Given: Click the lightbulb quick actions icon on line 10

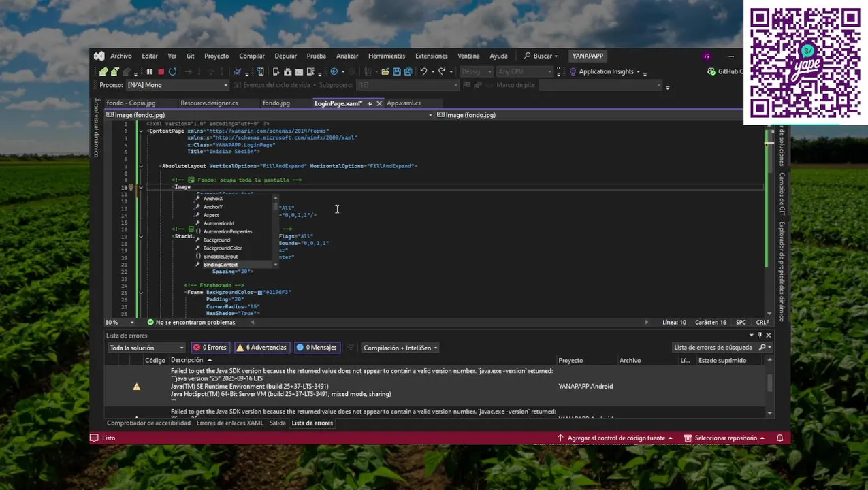Looking at the screenshot, I should [131, 187].
